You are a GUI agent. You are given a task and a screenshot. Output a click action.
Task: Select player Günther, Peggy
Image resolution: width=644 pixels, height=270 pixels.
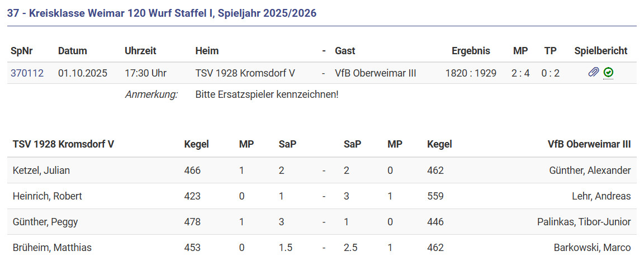[x=45, y=222]
